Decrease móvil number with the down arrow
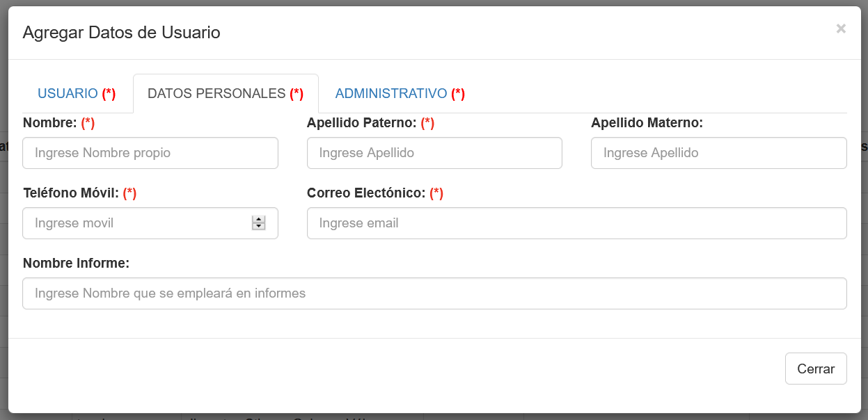This screenshot has height=420, width=868. pyautogui.click(x=259, y=227)
